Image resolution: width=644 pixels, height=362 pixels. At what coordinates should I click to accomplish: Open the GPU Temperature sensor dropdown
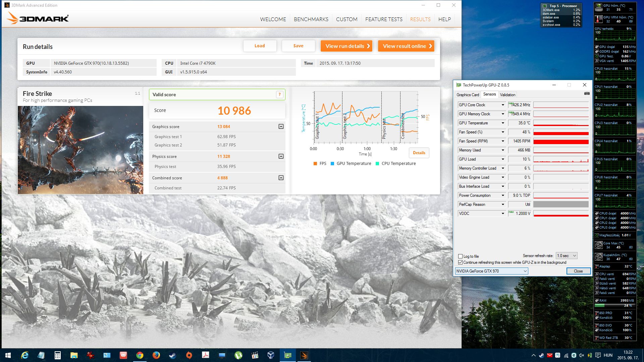503,123
